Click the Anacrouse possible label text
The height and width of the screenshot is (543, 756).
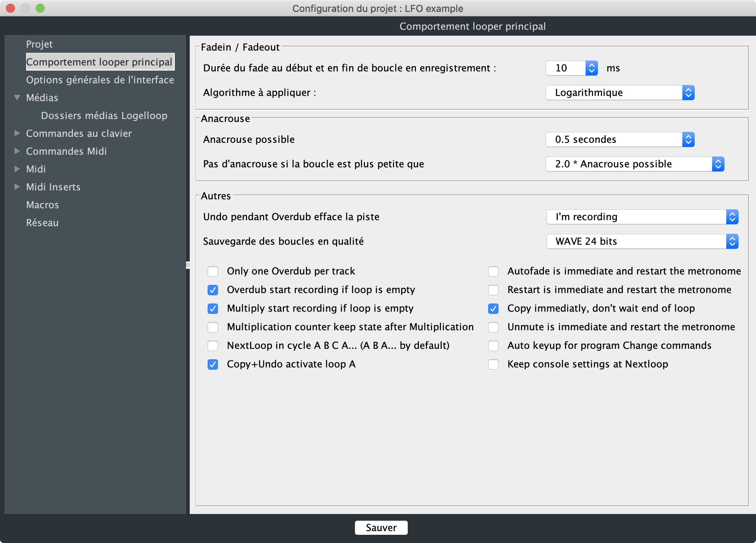coord(249,139)
